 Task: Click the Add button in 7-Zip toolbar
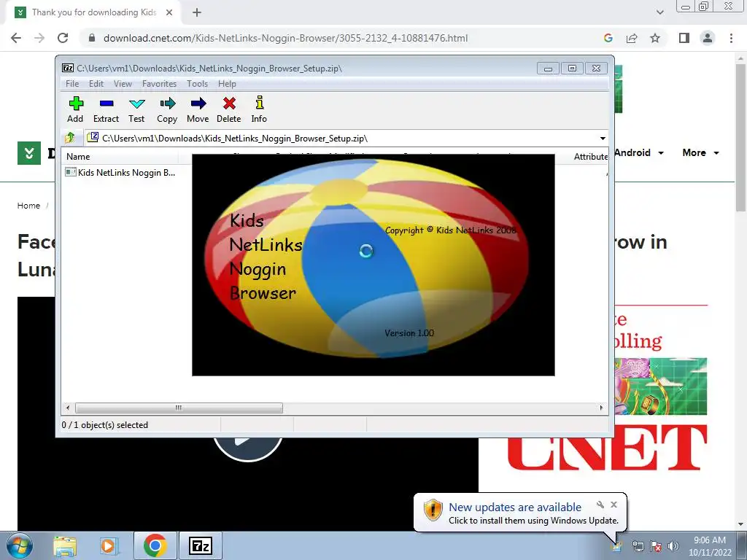pos(75,109)
